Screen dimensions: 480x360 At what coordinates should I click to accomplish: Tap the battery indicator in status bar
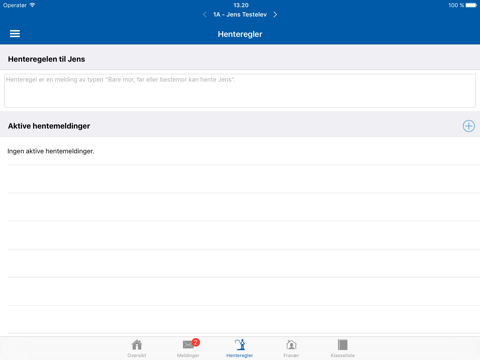click(471, 5)
